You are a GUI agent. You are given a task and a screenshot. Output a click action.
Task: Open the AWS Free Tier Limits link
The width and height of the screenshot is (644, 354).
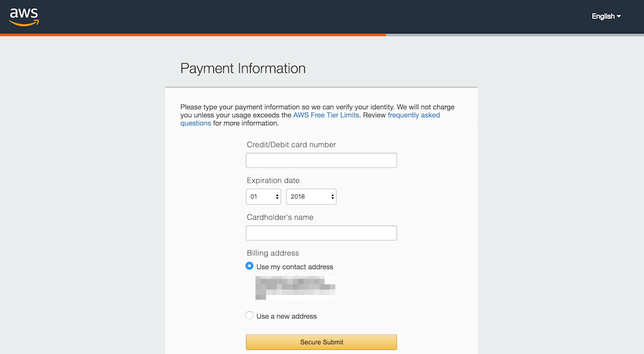[326, 115]
